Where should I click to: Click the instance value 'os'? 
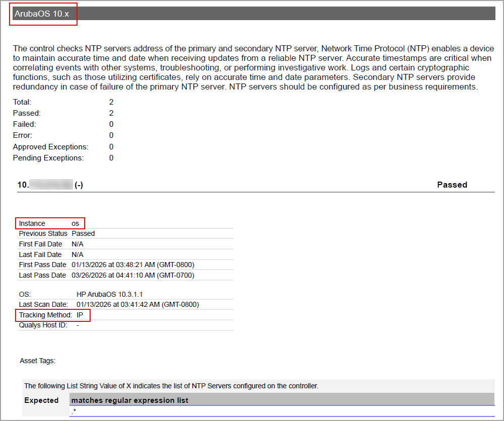[75, 223]
